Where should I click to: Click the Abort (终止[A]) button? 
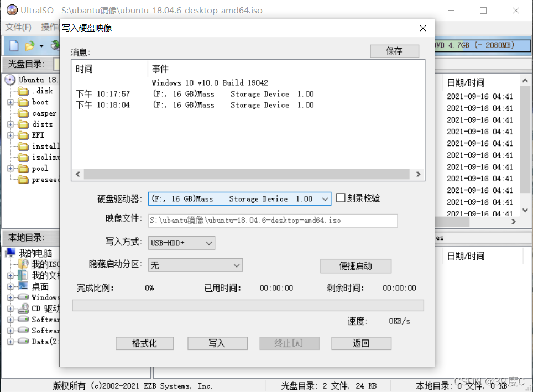click(289, 343)
